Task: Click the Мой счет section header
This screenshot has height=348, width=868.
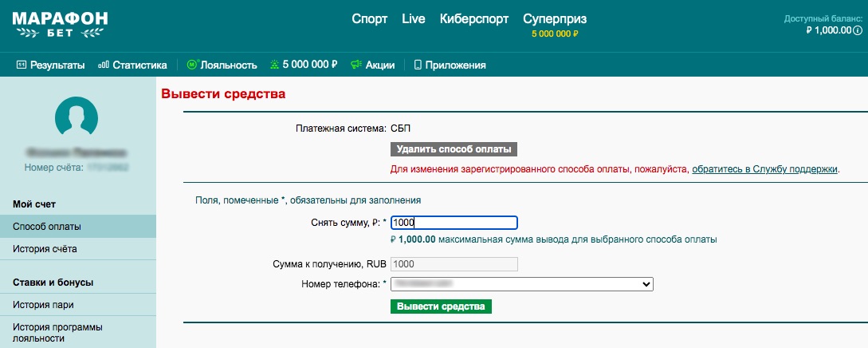Action: click(x=34, y=204)
